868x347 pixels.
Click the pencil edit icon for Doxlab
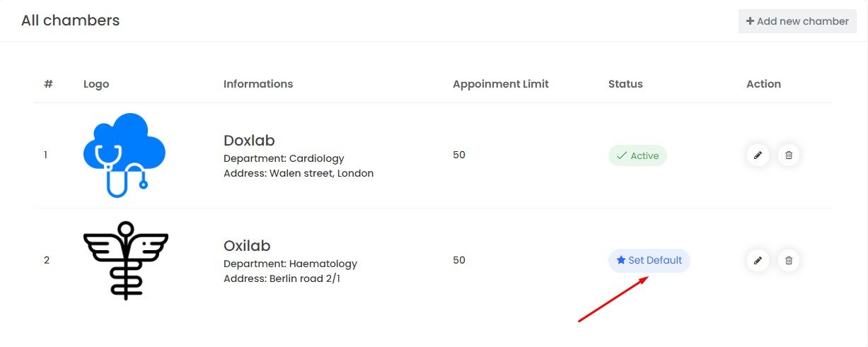click(758, 155)
